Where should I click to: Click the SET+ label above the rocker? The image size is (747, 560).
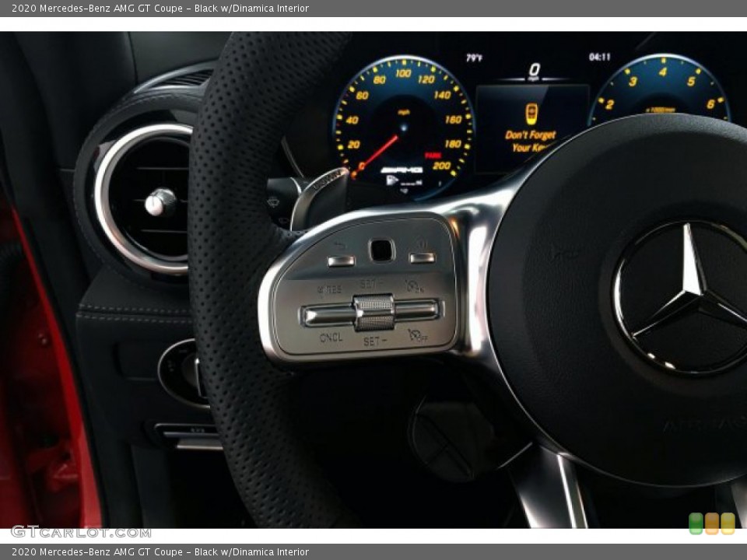(x=371, y=285)
